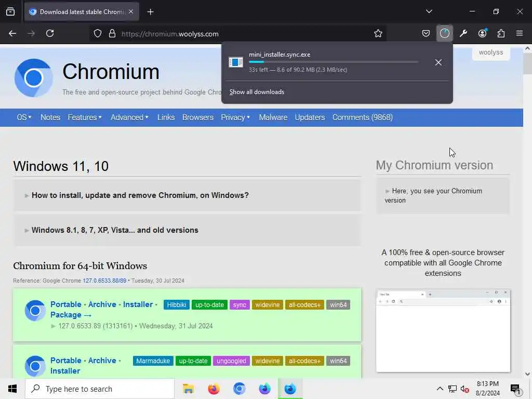Expand the Advanced dropdown menu
The height and width of the screenshot is (399, 532).
click(x=129, y=117)
